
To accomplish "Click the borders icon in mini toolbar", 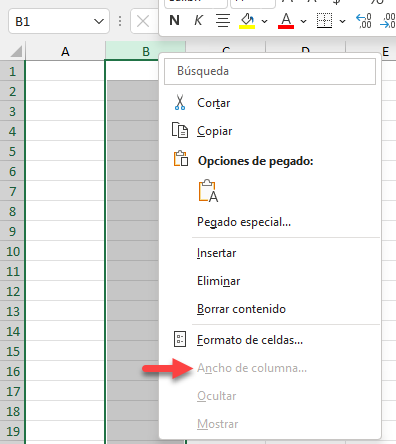I will (324, 21).
